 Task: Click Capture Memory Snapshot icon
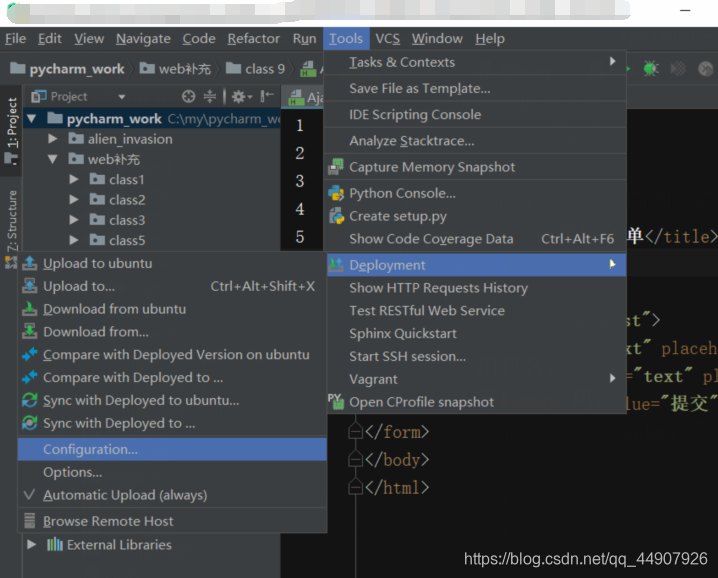click(x=336, y=167)
